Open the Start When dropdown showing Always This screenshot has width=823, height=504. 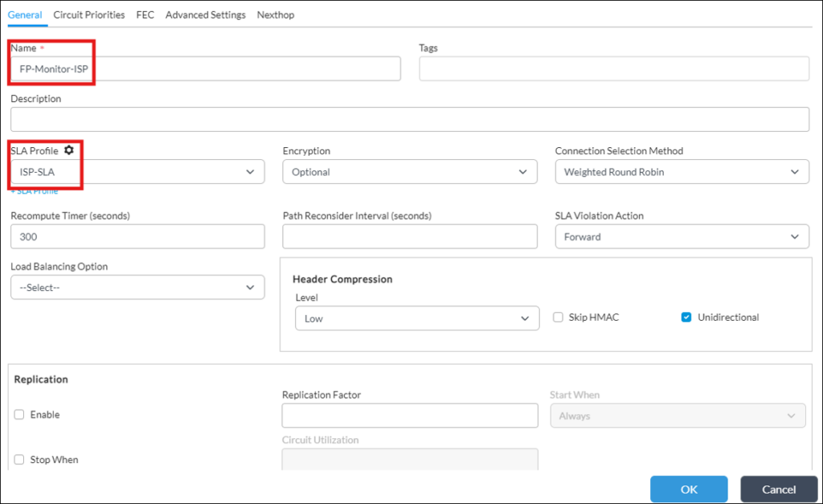[x=678, y=416]
